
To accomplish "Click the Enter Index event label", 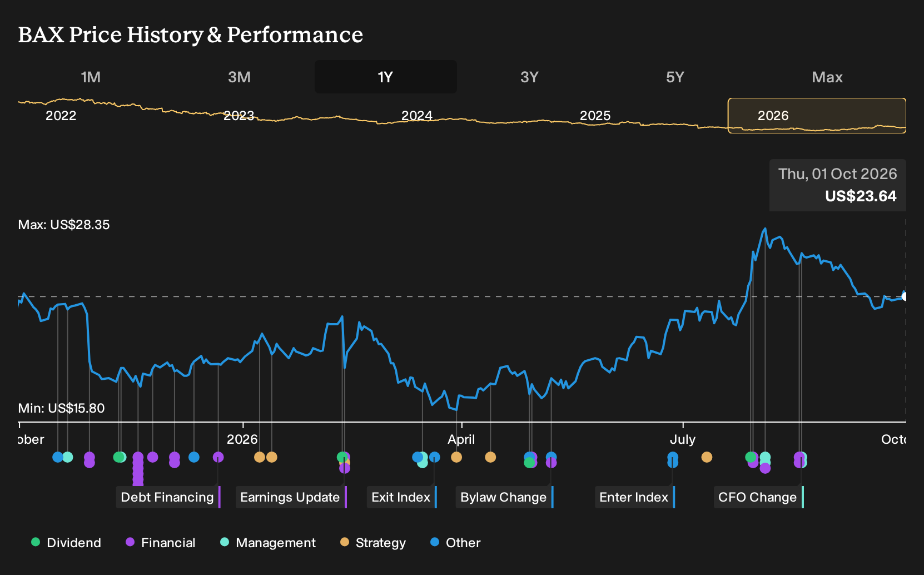I will pyautogui.click(x=635, y=497).
